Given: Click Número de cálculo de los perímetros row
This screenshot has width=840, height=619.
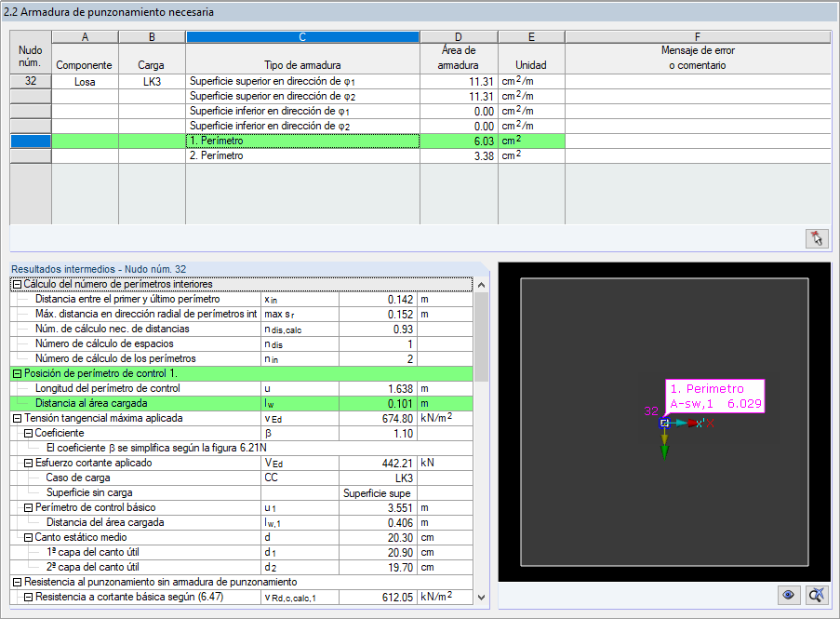Looking at the screenshot, I should pos(241,358).
